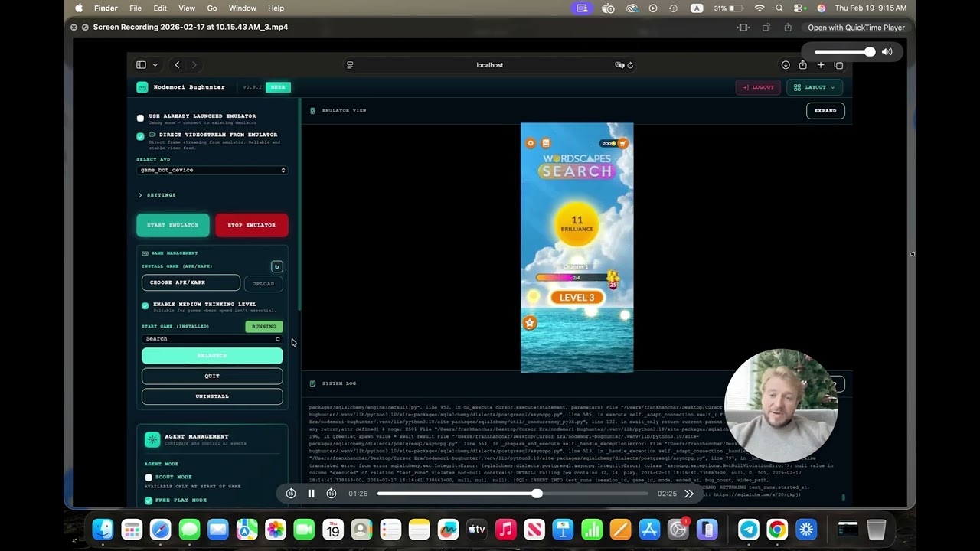Click the shop cart icon in game
This screenshot has width=980, height=551.
(x=622, y=143)
